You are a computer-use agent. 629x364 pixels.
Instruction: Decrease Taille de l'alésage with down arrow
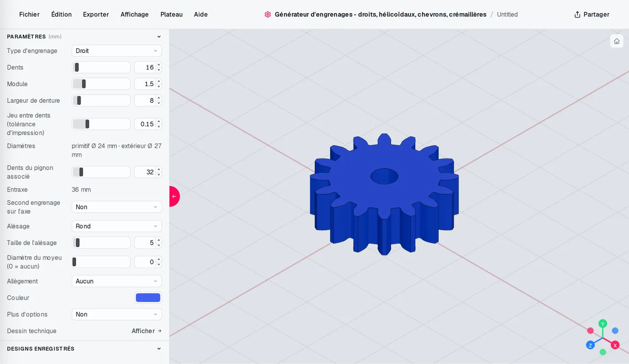click(x=159, y=246)
